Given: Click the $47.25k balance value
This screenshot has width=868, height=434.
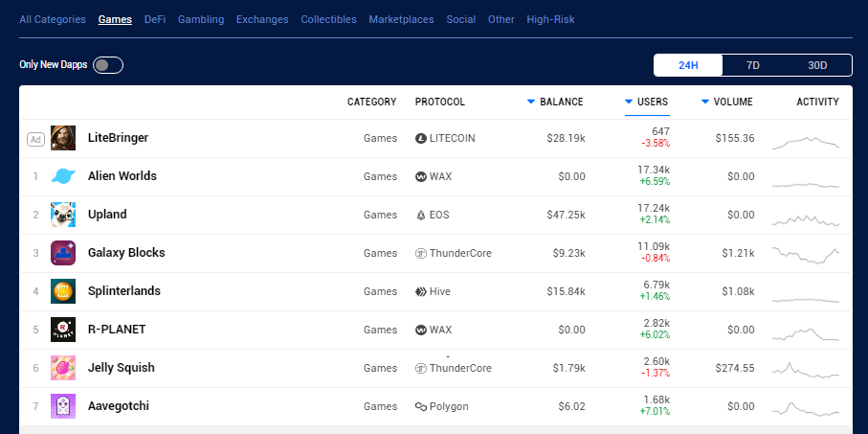Looking at the screenshot, I should pos(566,215).
